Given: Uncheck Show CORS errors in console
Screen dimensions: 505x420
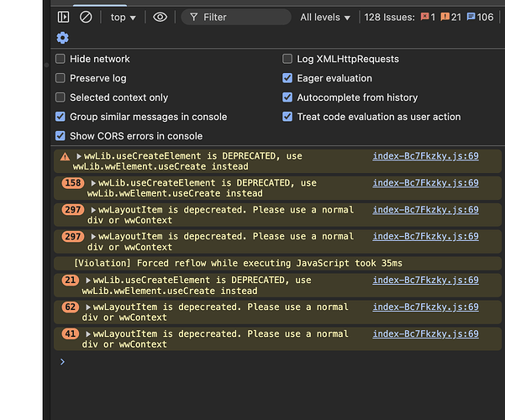Looking at the screenshot, I should point(60,136).
